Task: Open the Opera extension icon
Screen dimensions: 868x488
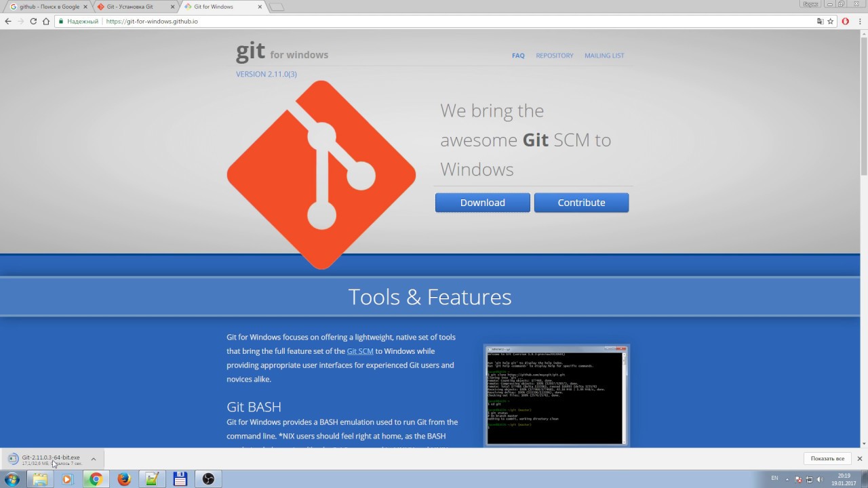Action: pyautogui.click(x=845, y=21)
